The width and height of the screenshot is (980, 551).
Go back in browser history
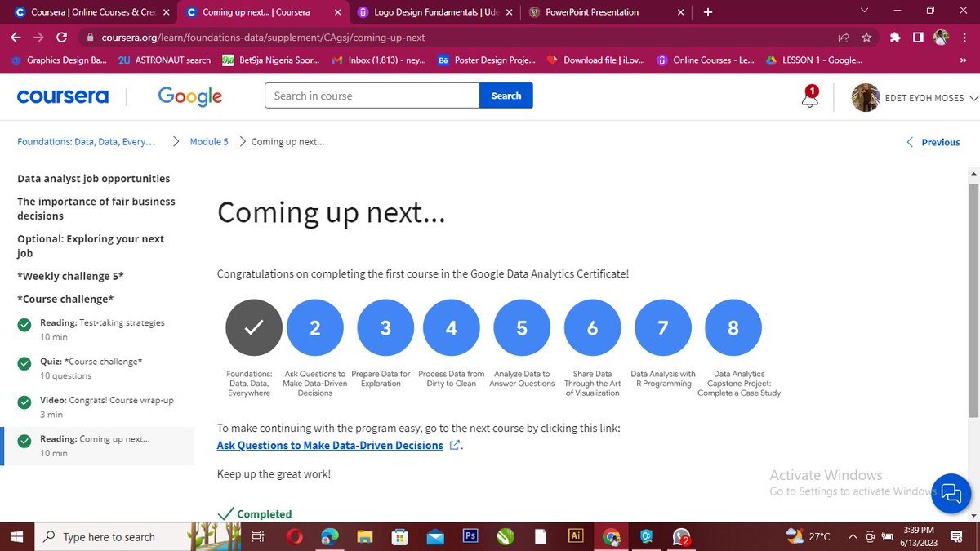[x=16, y=38]
